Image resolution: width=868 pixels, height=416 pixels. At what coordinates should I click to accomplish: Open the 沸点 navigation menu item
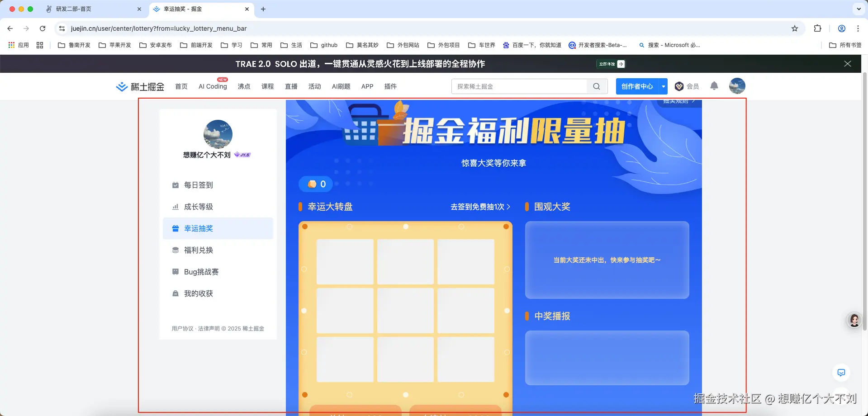pos(244,86)
